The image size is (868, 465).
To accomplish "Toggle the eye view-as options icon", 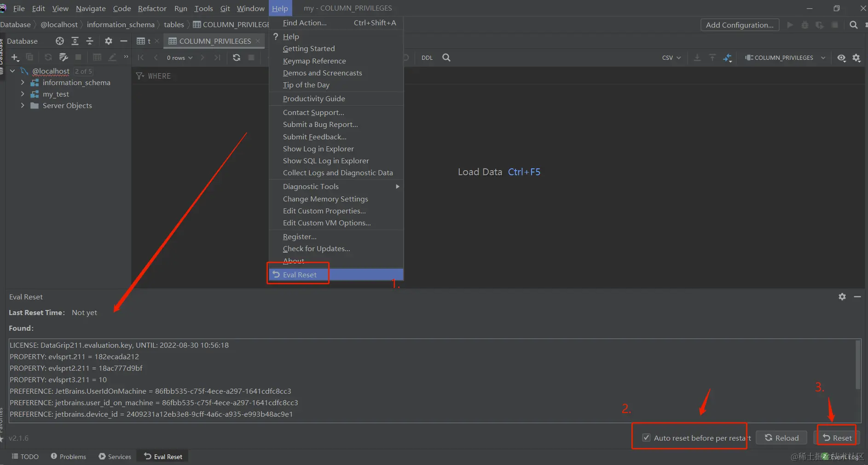I will 842,58.
